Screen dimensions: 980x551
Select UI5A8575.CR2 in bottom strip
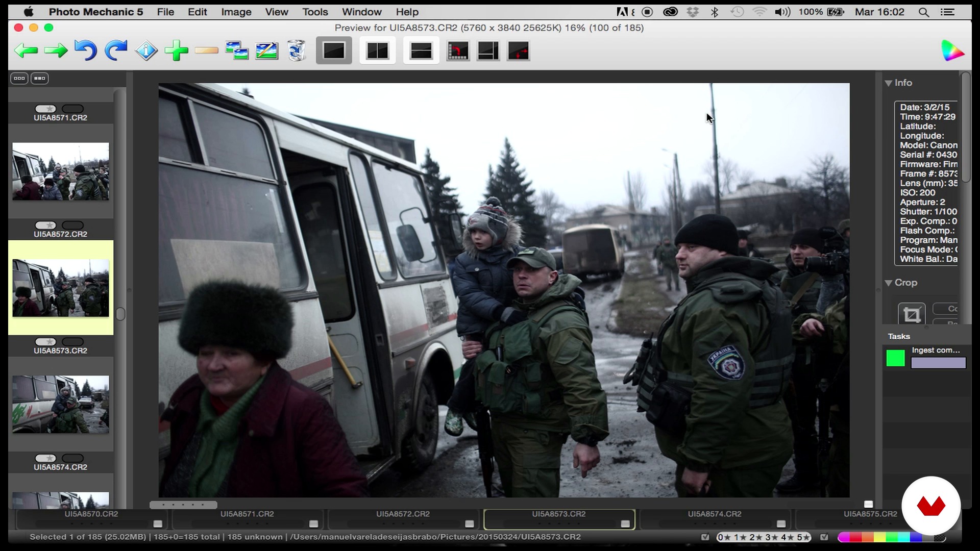pos(870,519)
